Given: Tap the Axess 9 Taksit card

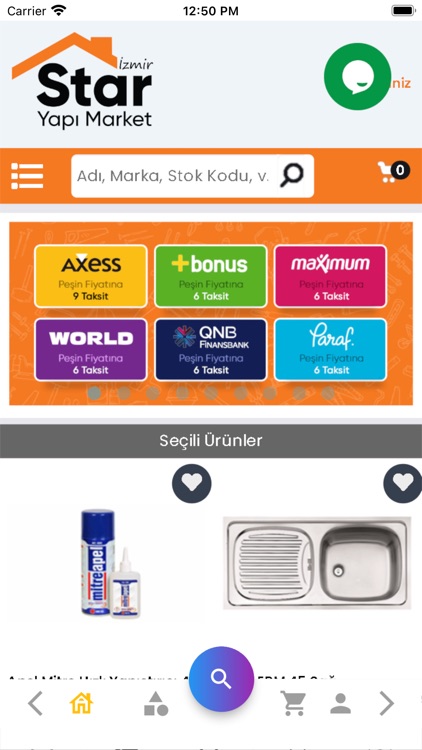Looking at the screenshot, I should (91, 276).
